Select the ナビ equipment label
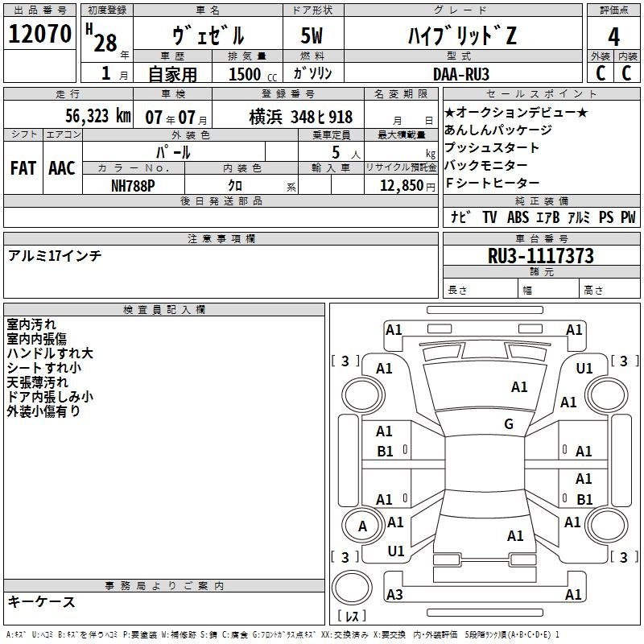Screen dimensions: 644x644 tap(460, 217)
